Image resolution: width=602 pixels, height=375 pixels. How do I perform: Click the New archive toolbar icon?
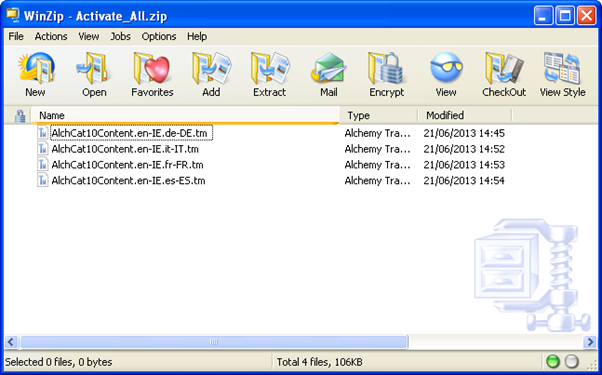pyautogui.click(x=35, y=69)
